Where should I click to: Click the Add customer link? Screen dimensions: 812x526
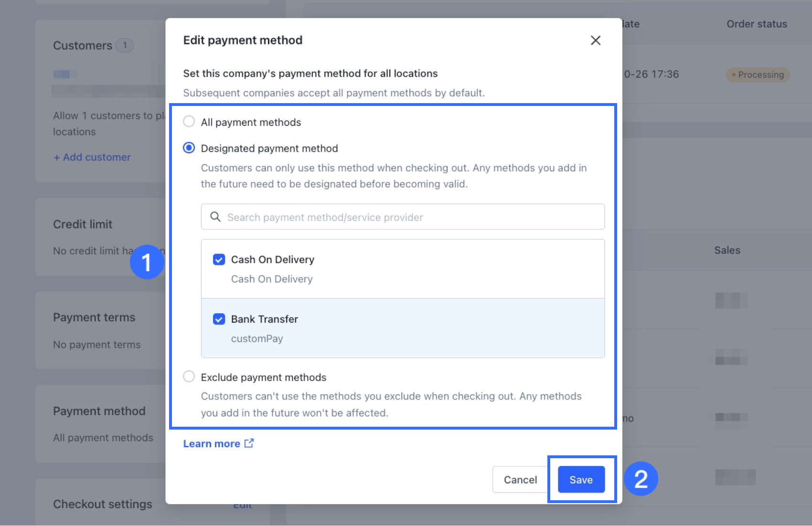tap(92, 157)
